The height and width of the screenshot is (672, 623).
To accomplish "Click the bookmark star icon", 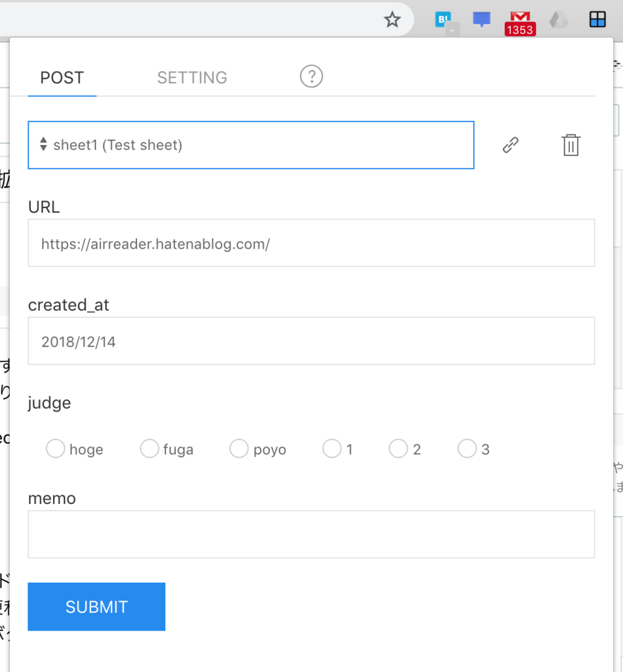I will [x=392, y=20].
